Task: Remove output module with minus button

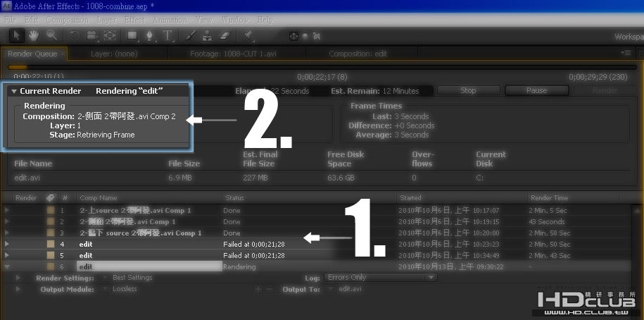Action: click(269, 289)
